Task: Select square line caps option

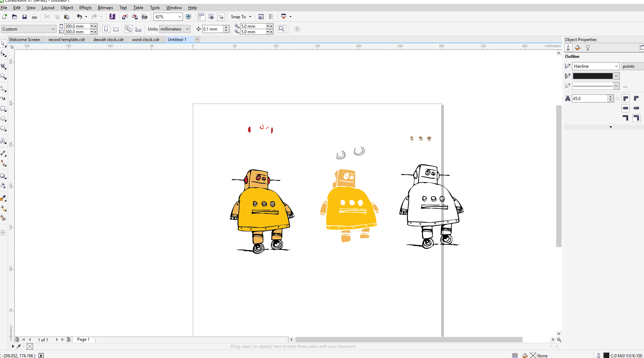Action: (x=625, y=108)
